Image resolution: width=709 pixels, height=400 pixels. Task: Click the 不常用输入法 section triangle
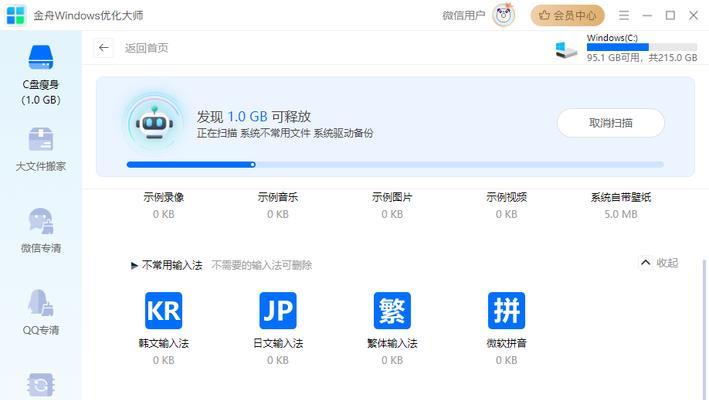[x=134, y=265]
